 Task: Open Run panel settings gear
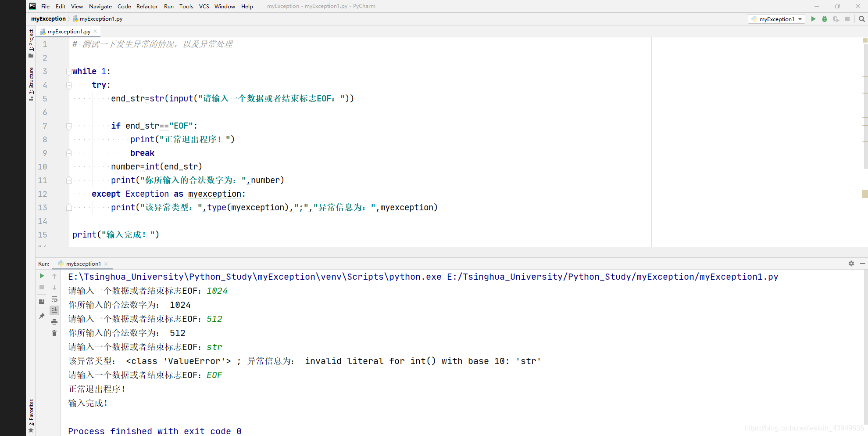851,263
